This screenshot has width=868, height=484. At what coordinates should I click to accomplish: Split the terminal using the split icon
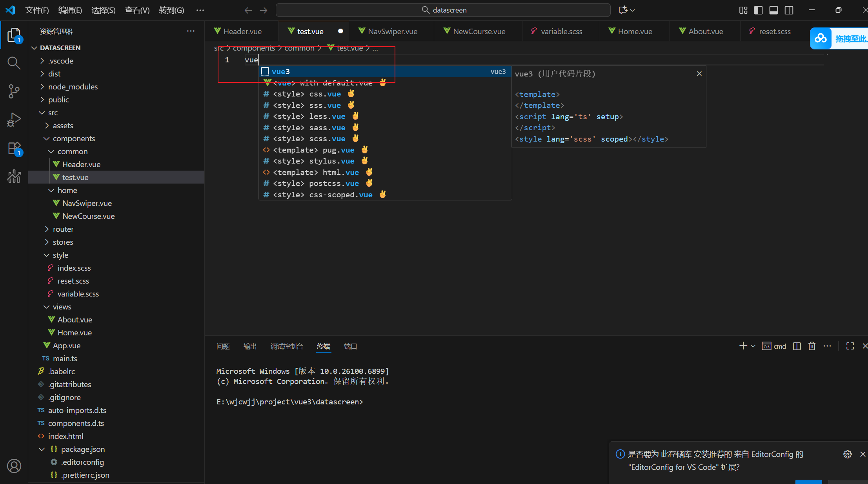click(797, 346)
